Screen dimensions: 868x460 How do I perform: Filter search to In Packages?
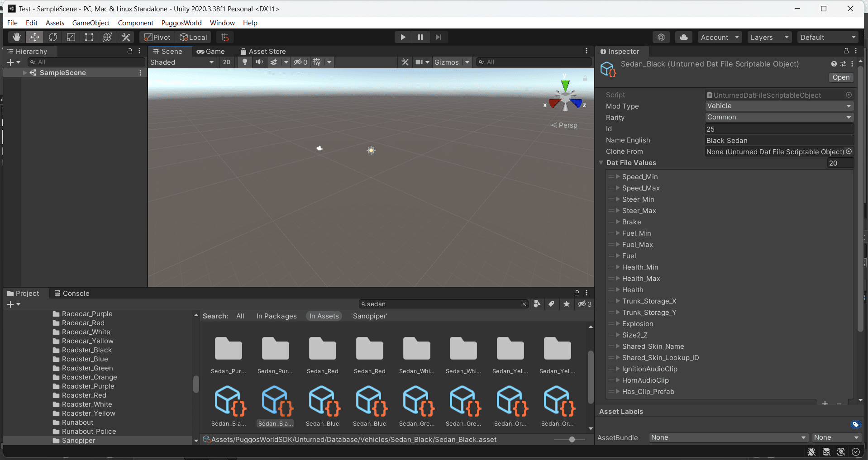click(277, 316)
